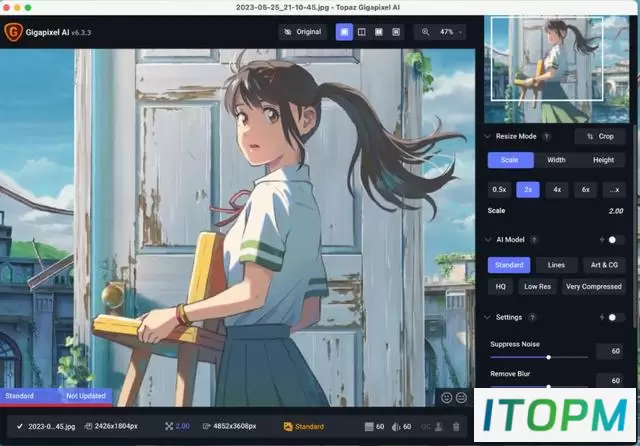This screenshot has height=446, width=640.
Task: Select the file name 2023-0...45.jpg
Action: click(52, 427)
